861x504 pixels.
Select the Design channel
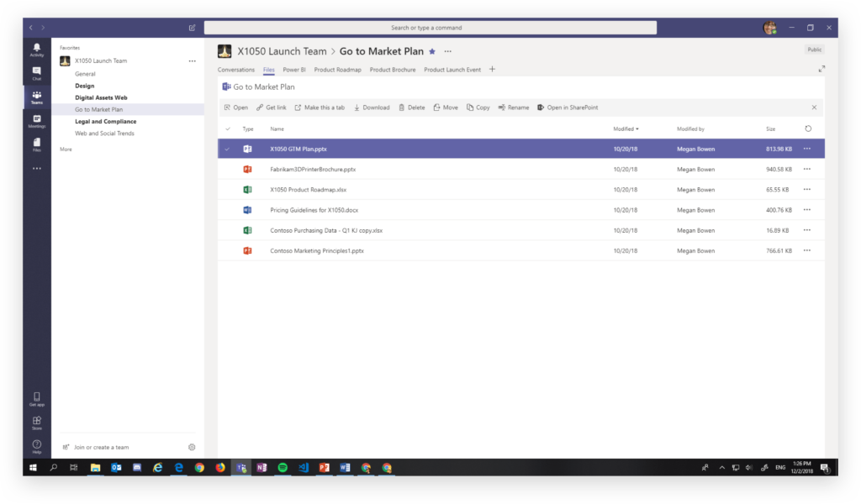85,87
